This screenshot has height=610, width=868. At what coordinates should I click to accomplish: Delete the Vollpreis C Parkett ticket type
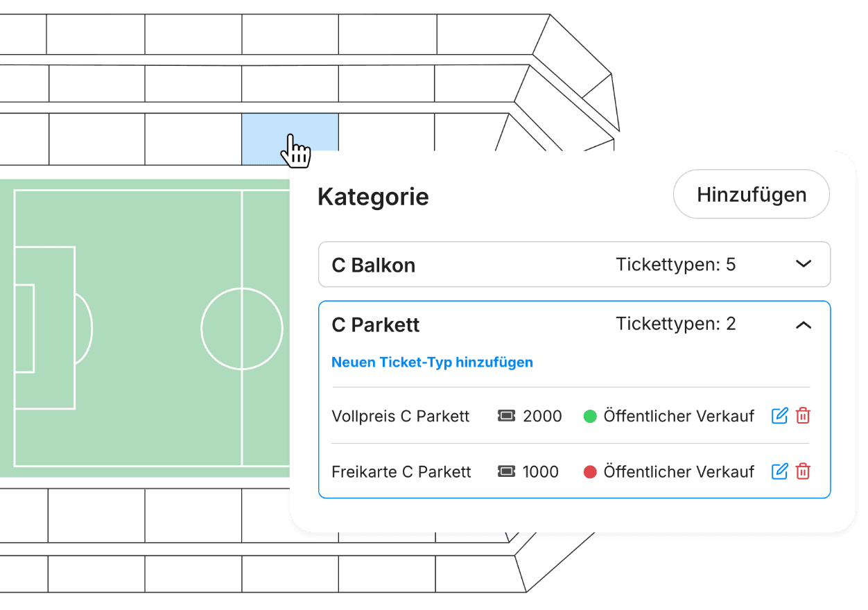pos(803,416)
